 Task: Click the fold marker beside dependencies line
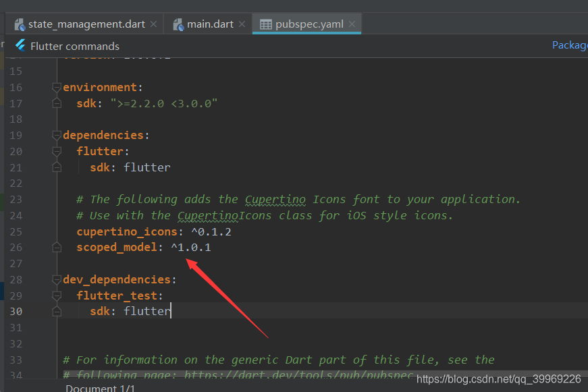56,134
